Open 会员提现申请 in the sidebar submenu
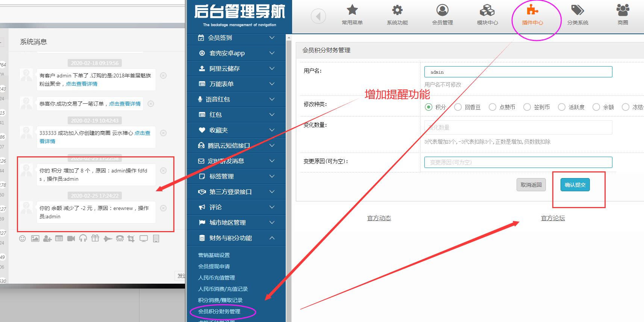 point(214,266)
